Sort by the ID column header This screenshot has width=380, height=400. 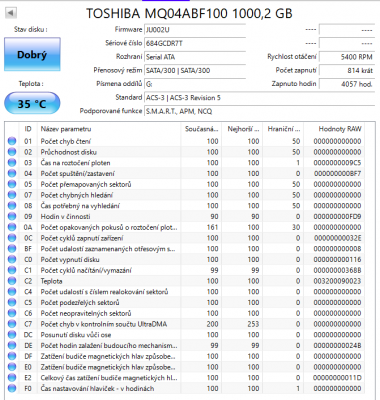28,129
